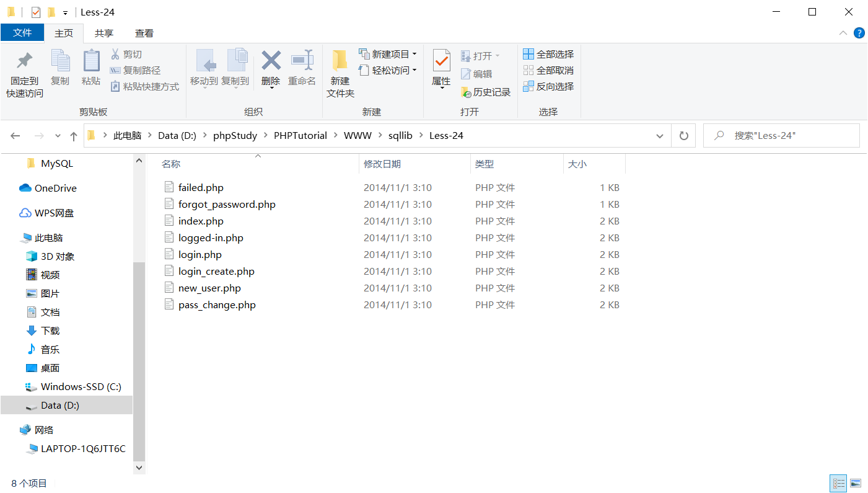Click Select All button
Image resolution: width=868 pixels, height=493 pixels.
click(548, 55)
